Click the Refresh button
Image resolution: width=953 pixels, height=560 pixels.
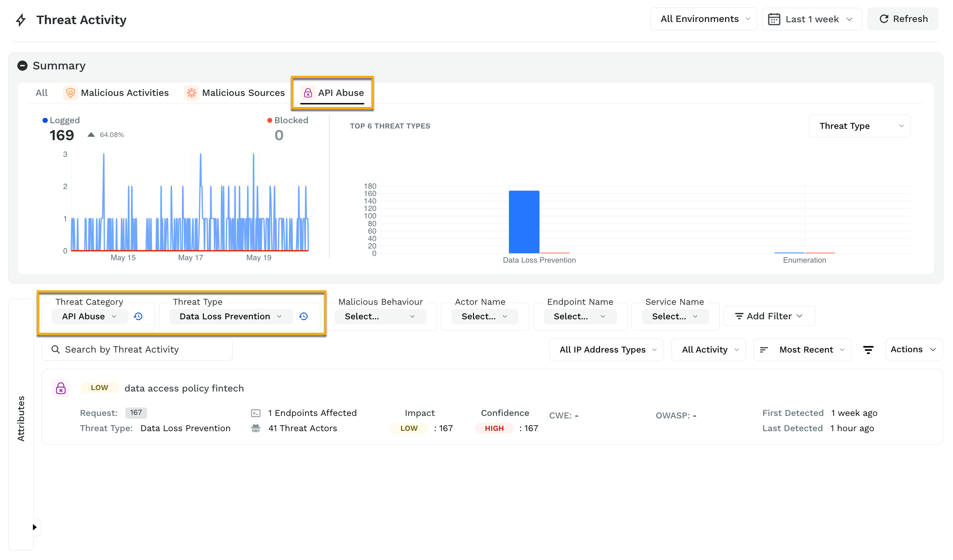(903, 19)
